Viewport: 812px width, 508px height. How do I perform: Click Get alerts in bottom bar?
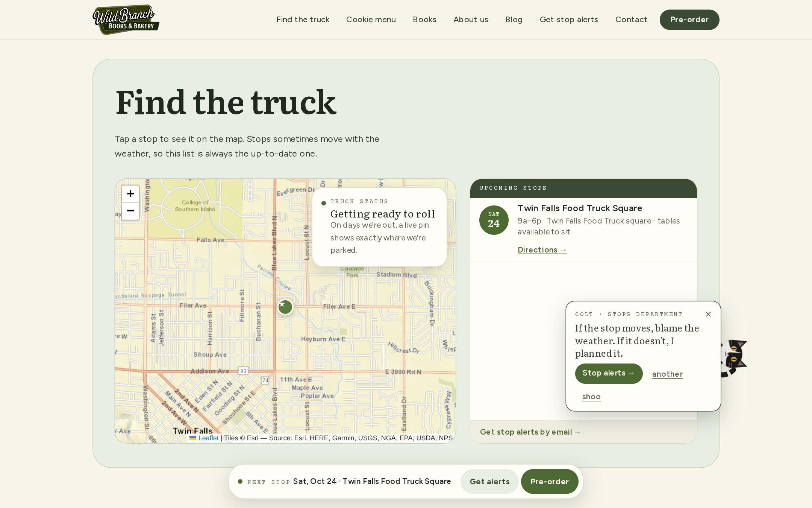tap(489, 482)
